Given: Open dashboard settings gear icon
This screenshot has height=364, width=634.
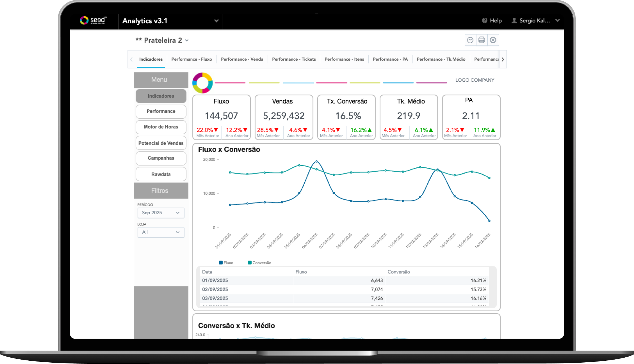Looking at the screenshot, I should click(493, 40).
